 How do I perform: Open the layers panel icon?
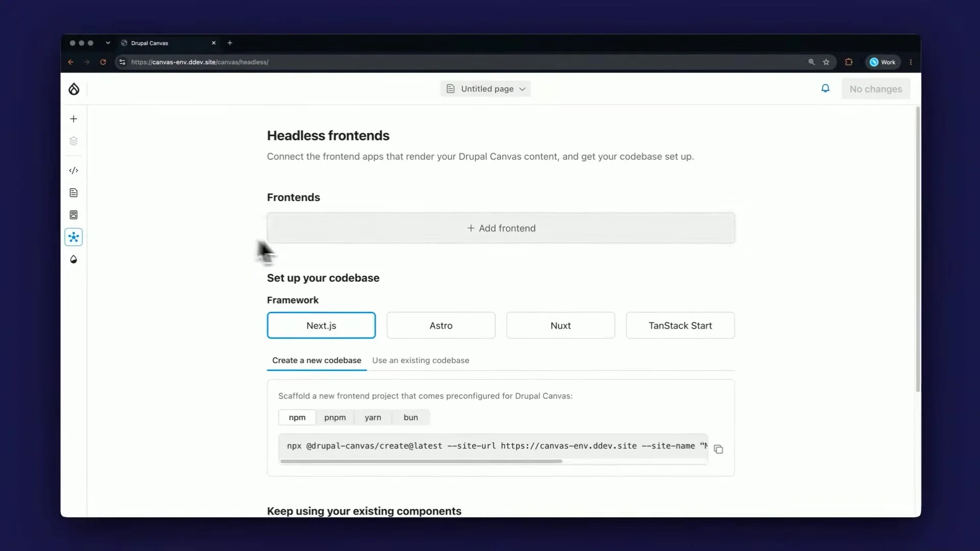[73, 141]
